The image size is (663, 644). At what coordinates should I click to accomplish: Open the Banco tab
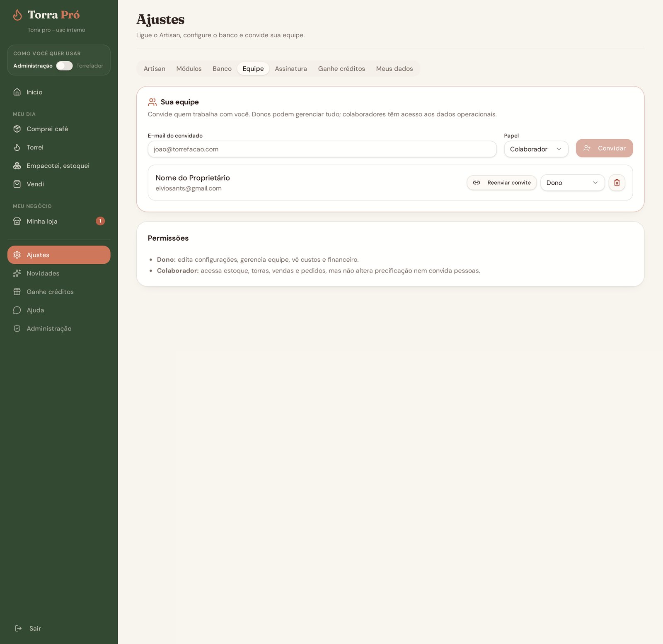tap(222, 69)
